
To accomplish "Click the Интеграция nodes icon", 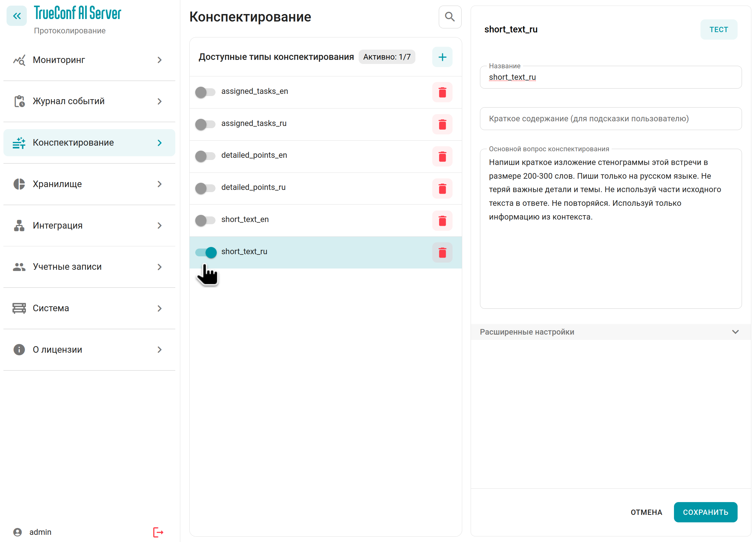I will [19, 225].
